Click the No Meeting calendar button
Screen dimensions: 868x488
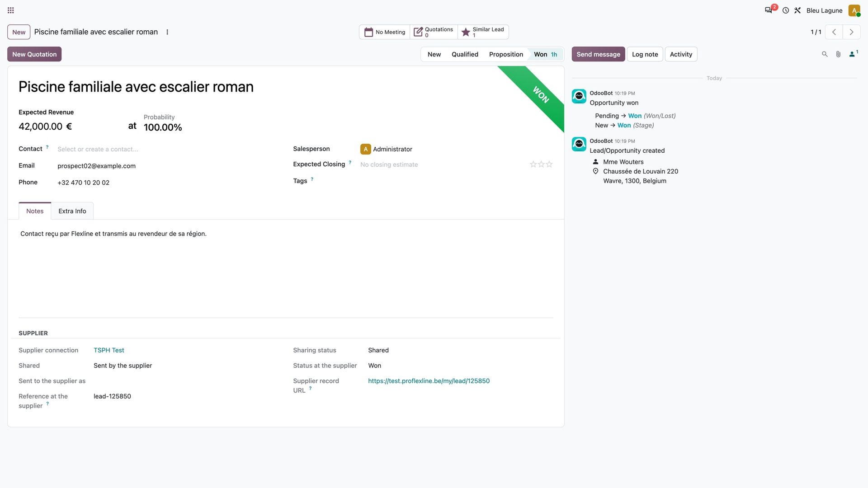click(x=385, y=32)
